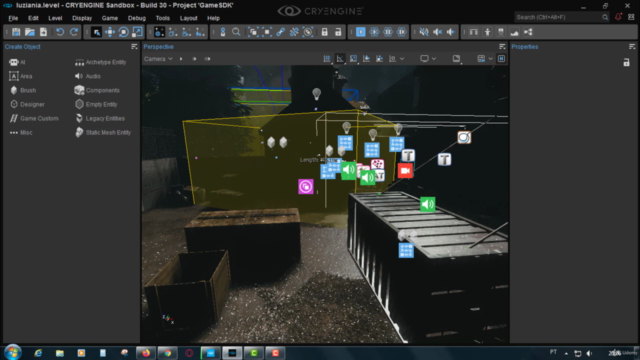The width and height of the screenshot is (640, 360).
Task: Activate the Select tool in toolbar
Action: 96,32
